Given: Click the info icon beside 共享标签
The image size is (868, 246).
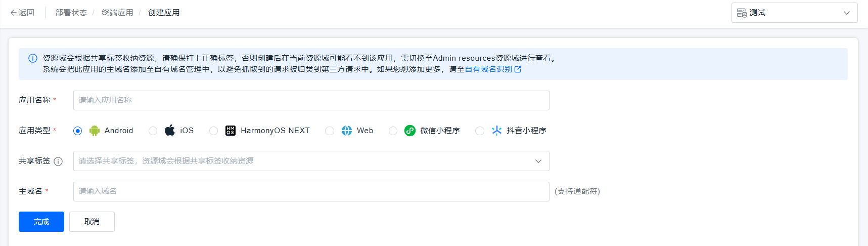Looking at the screenshot, I should click(58, 161).
